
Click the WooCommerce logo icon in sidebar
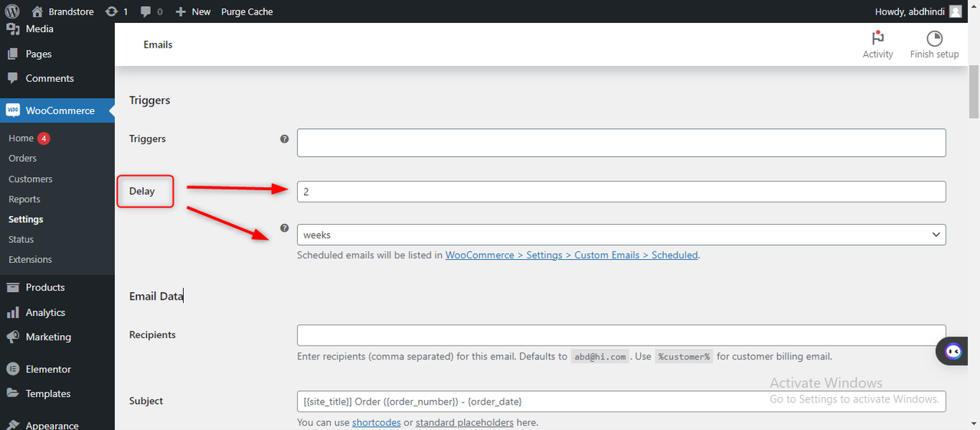tap(13, 110)
